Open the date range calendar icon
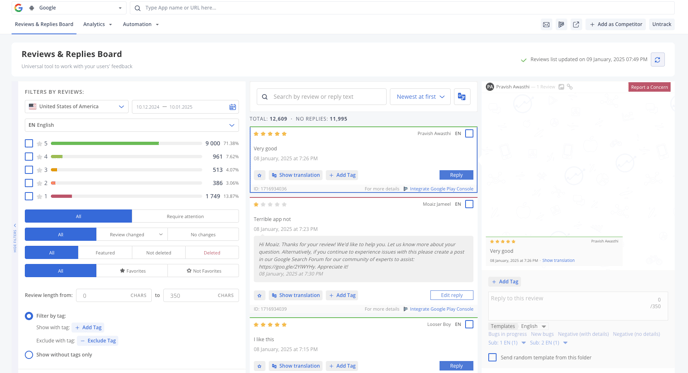 (233, 107)
